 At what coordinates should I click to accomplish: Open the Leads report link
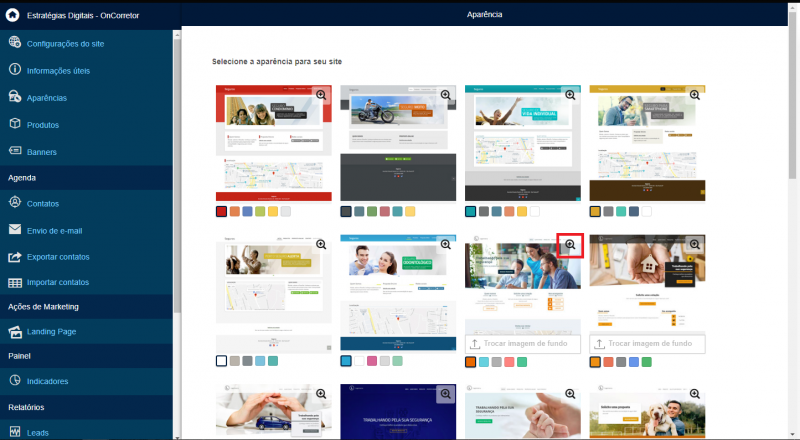click(38, 433)
